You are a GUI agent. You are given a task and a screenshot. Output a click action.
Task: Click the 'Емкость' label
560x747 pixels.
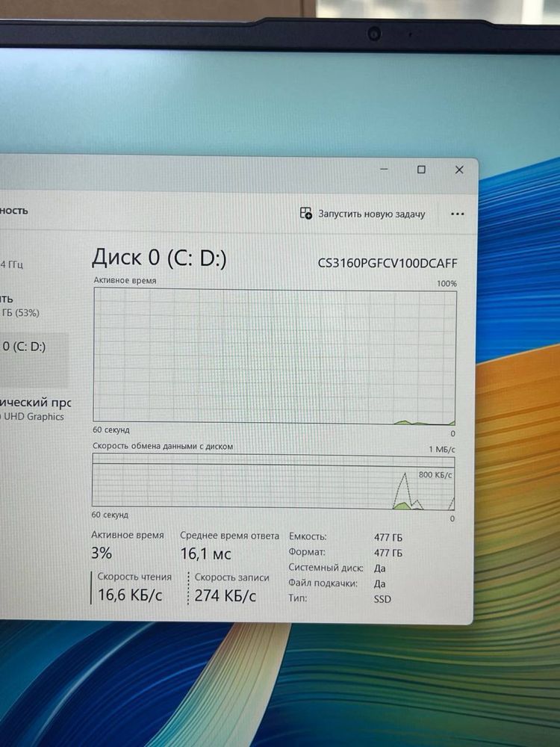(x=308, y=536)
